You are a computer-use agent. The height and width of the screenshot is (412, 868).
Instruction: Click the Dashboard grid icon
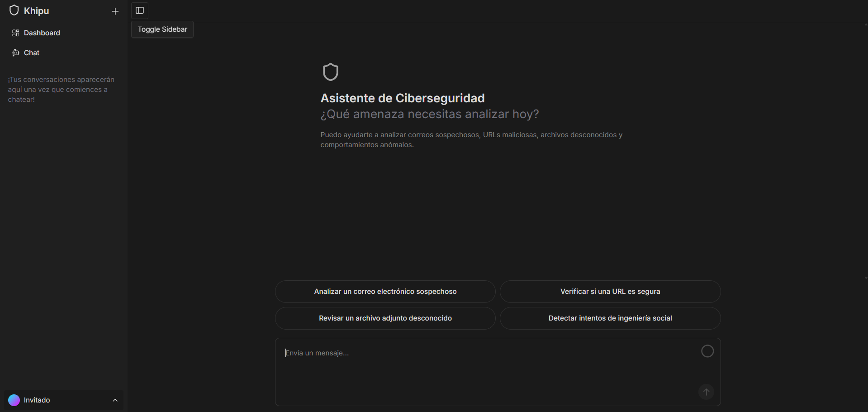(16, 33)
